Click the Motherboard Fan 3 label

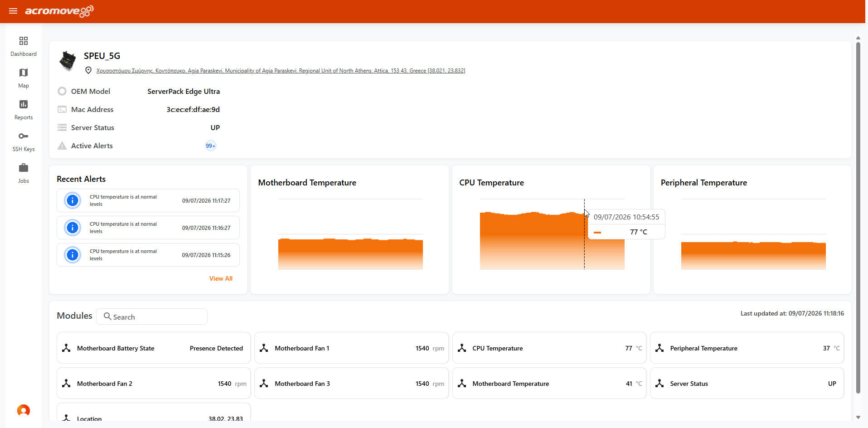coord(302,384)
